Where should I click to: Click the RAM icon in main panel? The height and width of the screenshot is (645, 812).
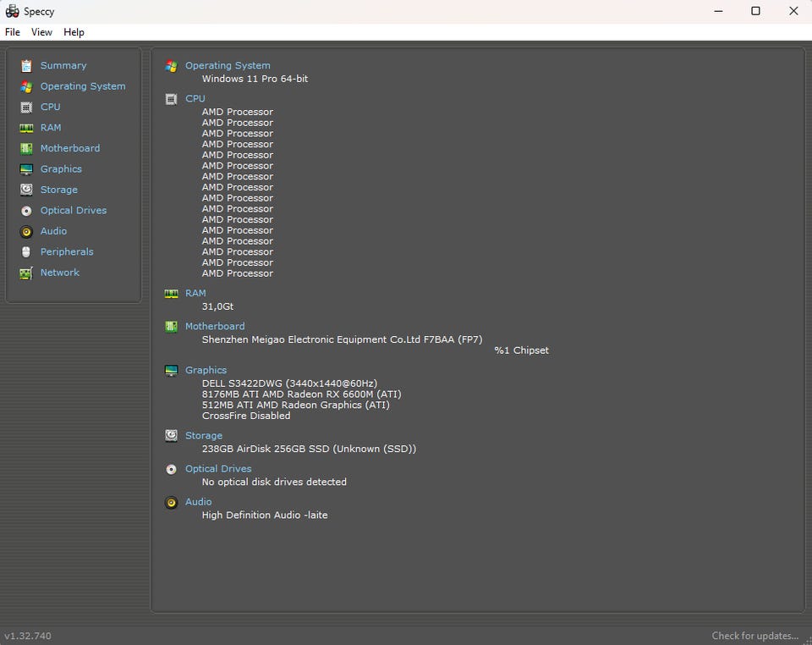[x=172, y=294]
